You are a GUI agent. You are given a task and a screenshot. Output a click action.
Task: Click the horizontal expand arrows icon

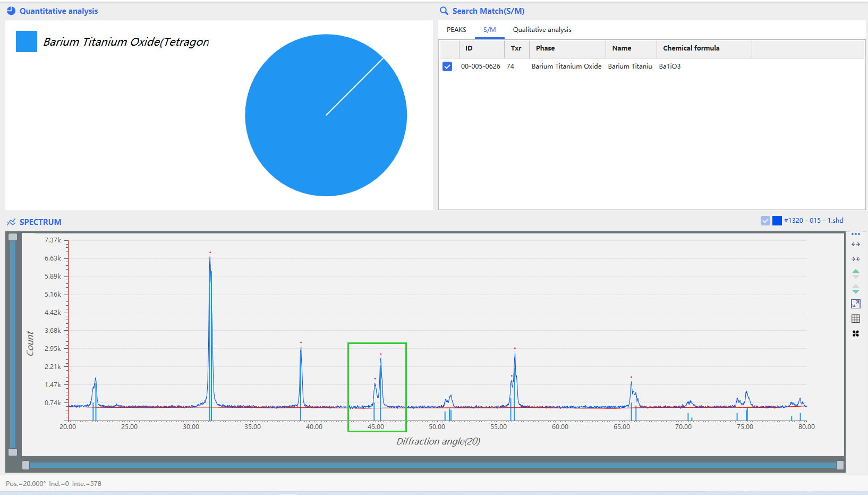coord(856,245)
